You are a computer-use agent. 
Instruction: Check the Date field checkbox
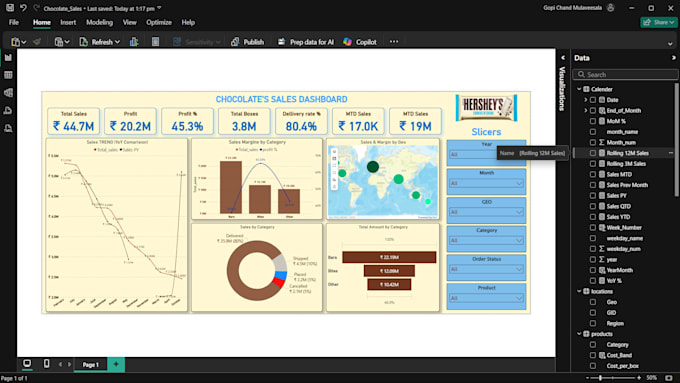[593, 100]
